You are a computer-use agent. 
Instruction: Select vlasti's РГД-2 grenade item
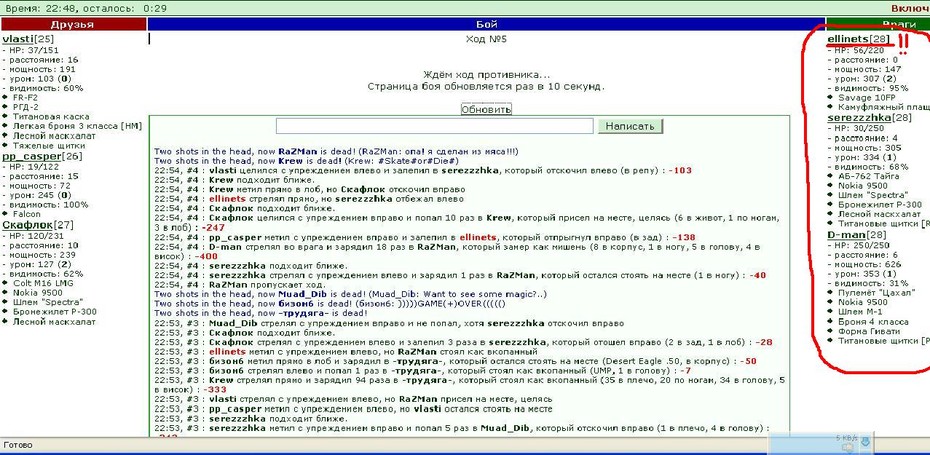coord(26,107)
